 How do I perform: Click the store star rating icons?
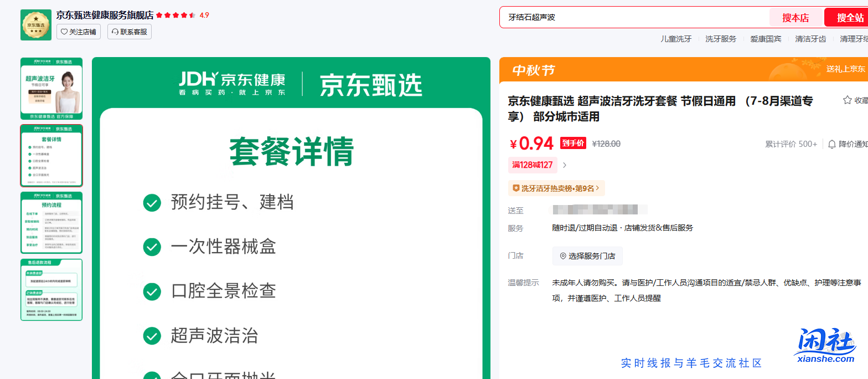point(176,16)
